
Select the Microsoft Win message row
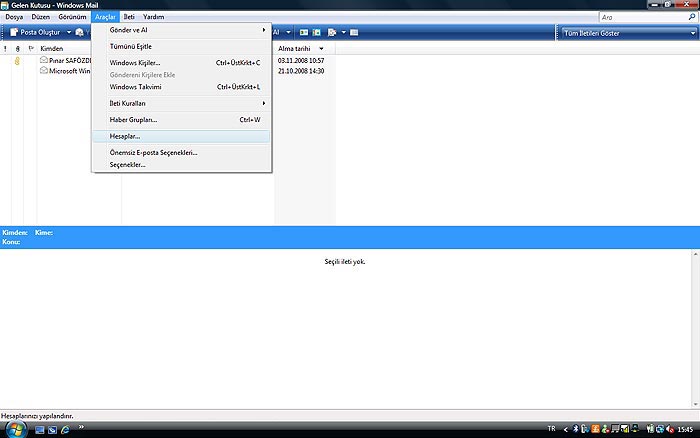coord(70,71)
